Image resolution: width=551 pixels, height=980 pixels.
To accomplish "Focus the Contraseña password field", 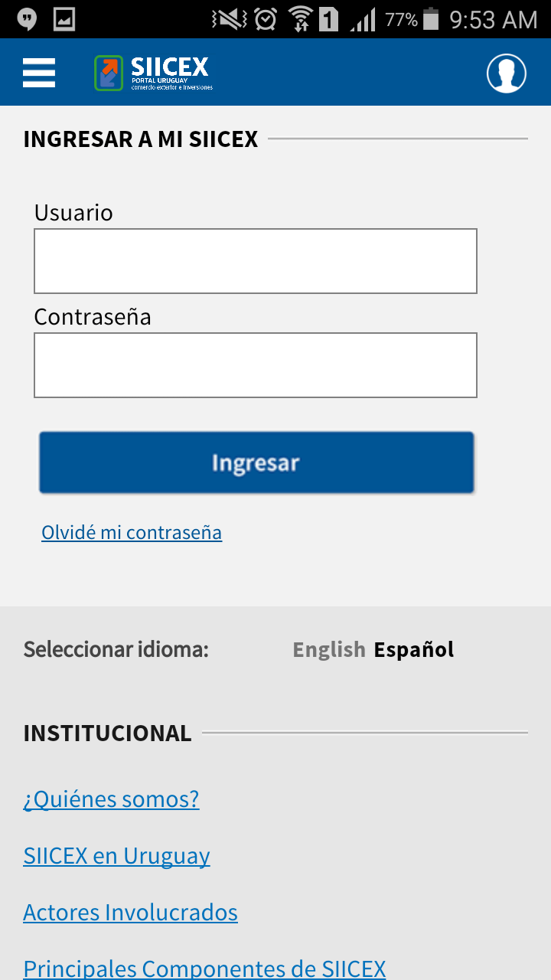I will click(256, 365).
